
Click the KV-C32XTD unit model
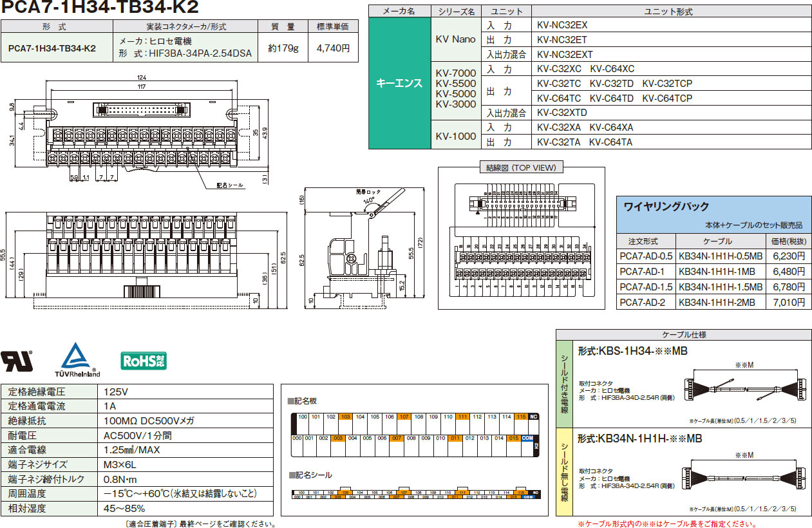[x=562, y=113]
